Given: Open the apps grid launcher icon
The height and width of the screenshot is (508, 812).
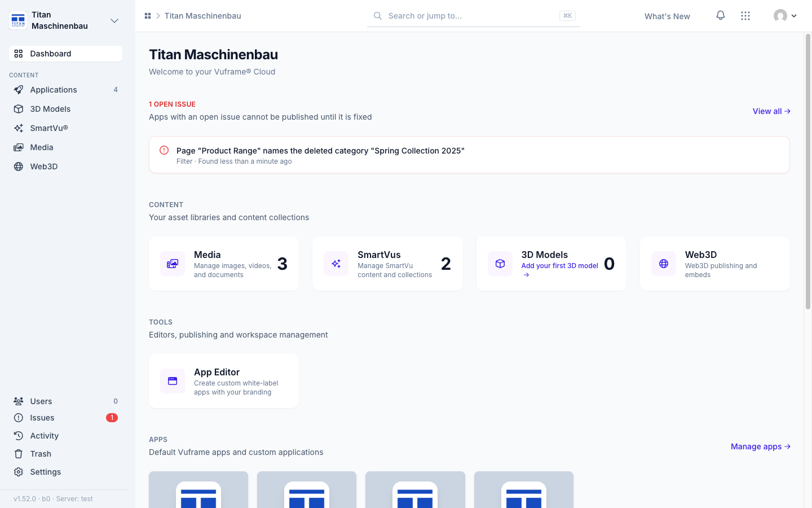Looking at the screenshot, I should (745, 16).
